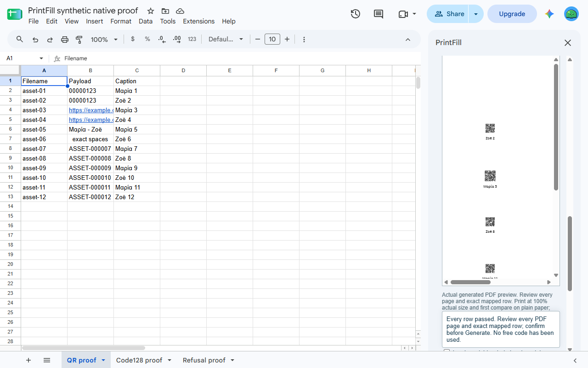Image resolution: width=588 pixels, height=368 pixels.
Task: Format as currency with dollar icon
Action: 133,39
